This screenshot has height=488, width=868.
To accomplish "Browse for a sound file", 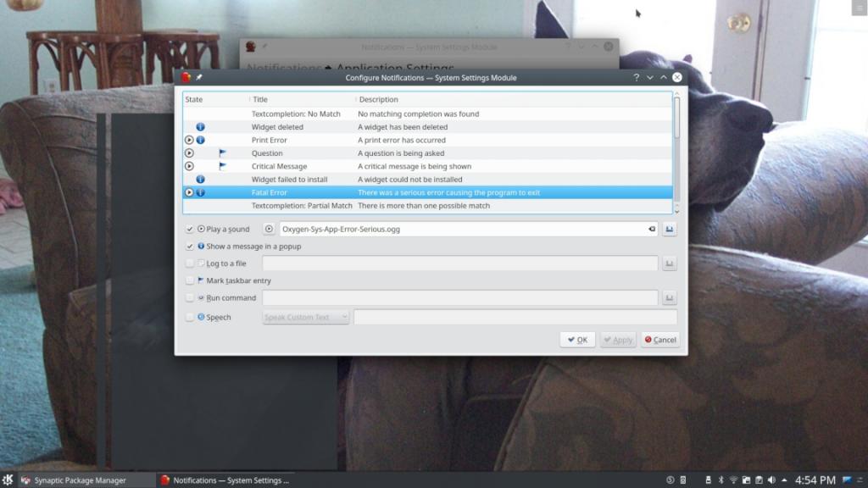I will (670, 229).
